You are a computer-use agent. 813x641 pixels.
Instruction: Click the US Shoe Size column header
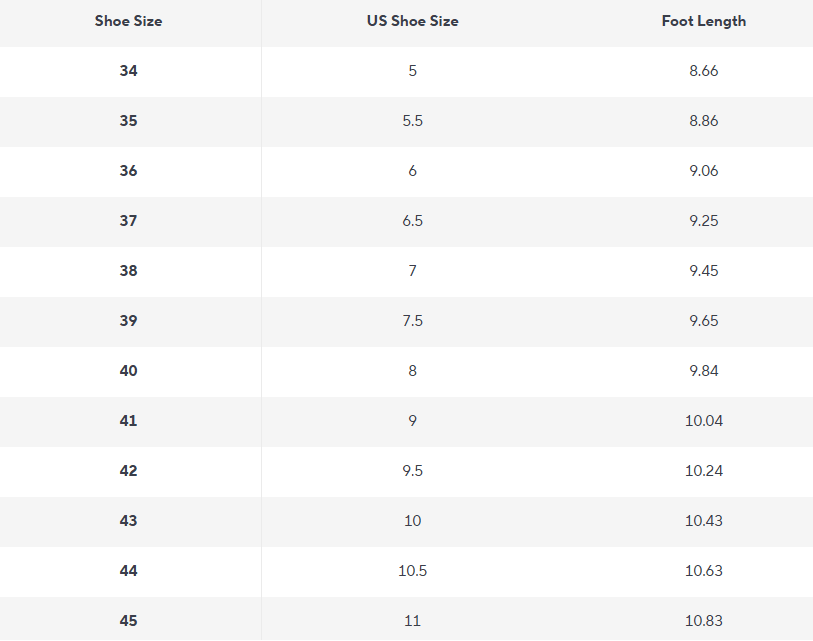pos(413,21)
